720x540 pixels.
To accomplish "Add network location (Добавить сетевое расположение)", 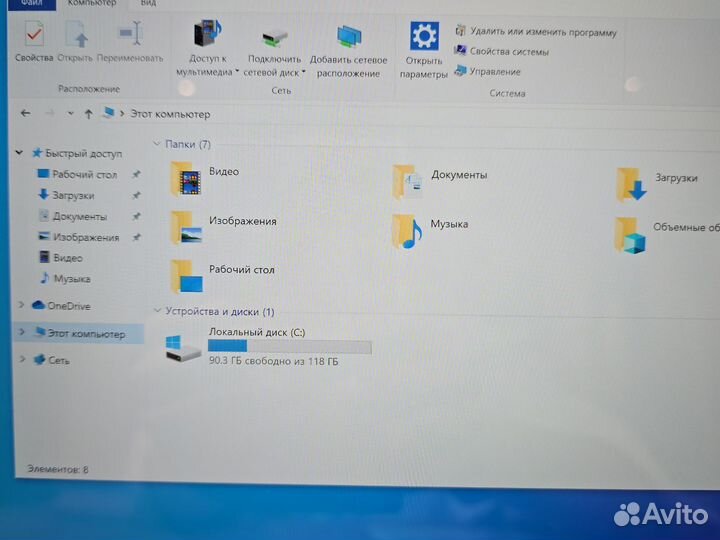I will tap(348, 51).
